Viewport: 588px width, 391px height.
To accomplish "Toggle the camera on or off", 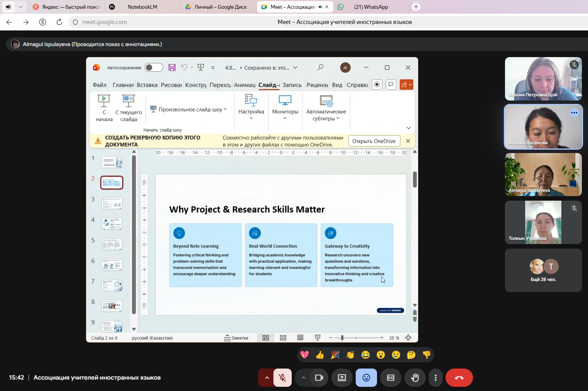I will coord(319,378).
